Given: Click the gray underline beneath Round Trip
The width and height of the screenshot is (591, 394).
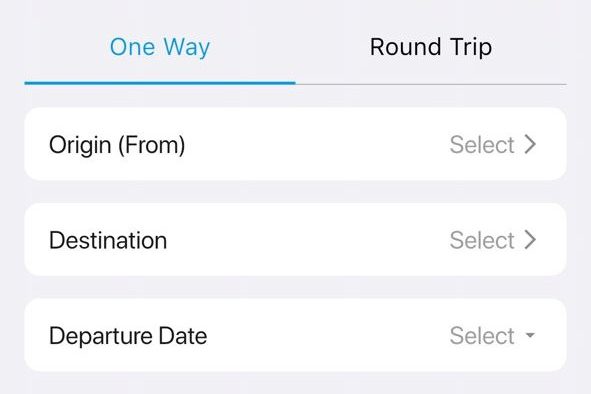Looking at the screenshot, I should [431, 84].
